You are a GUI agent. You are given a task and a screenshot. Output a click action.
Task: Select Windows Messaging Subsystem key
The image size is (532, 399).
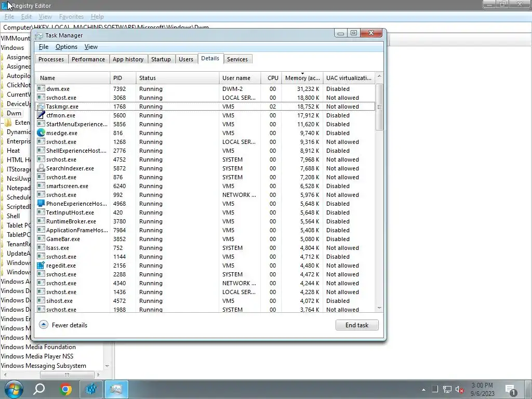pos(44,365)
